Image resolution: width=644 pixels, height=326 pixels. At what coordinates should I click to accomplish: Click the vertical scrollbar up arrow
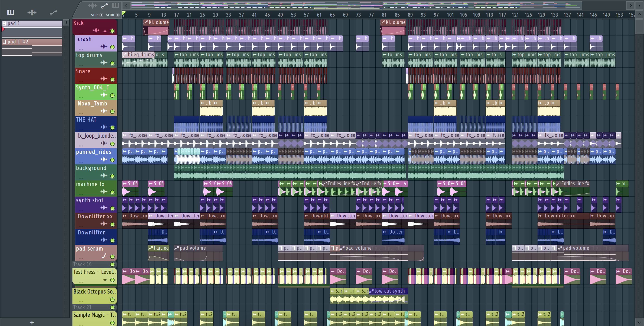click(x=639, y=15)
